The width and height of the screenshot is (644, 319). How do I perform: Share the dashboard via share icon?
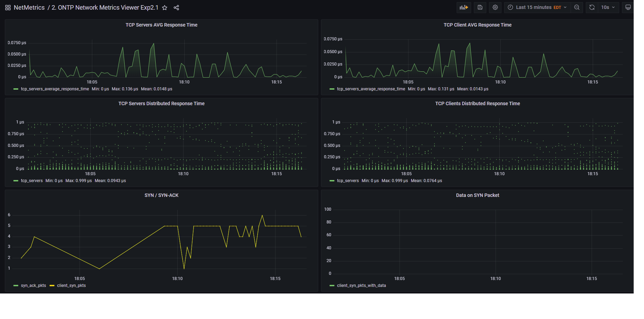(176, 8)
